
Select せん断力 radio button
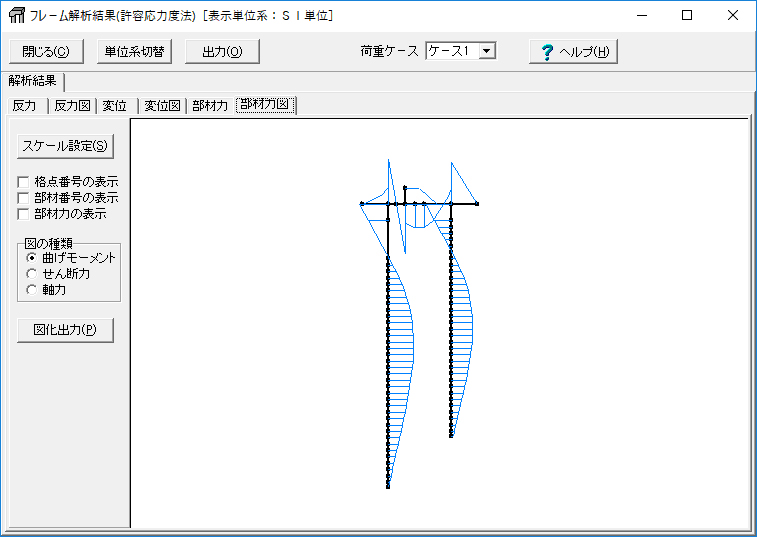pyautogui.click(x=31, y=274)
